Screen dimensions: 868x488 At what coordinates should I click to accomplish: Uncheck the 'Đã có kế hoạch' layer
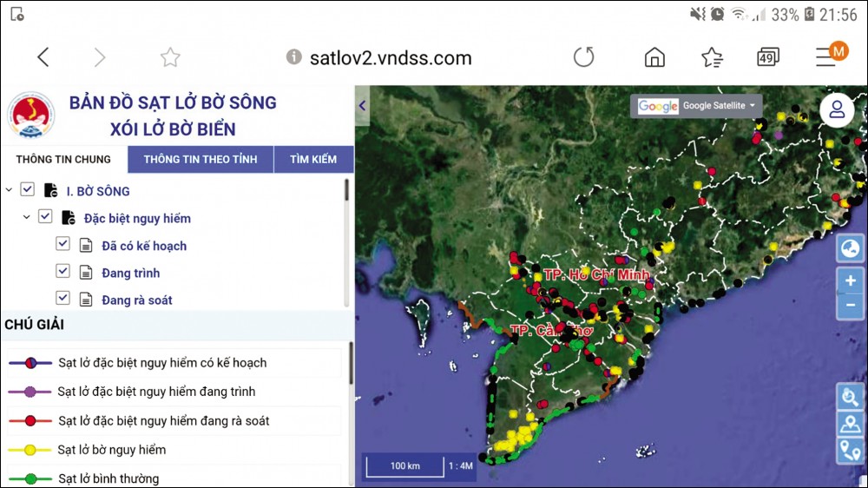coord(62,244)
